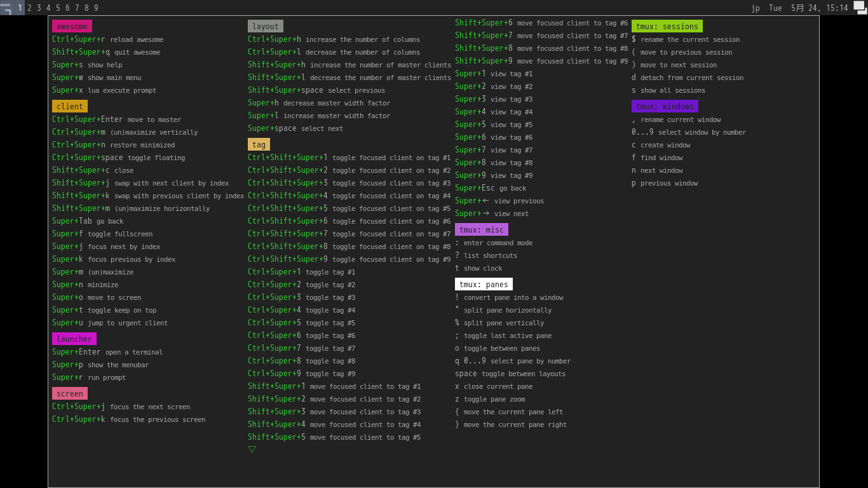This screenshot has width=868, height=488.
Task: Click the 'tmux: misc' group label
Action: point(482,229)
